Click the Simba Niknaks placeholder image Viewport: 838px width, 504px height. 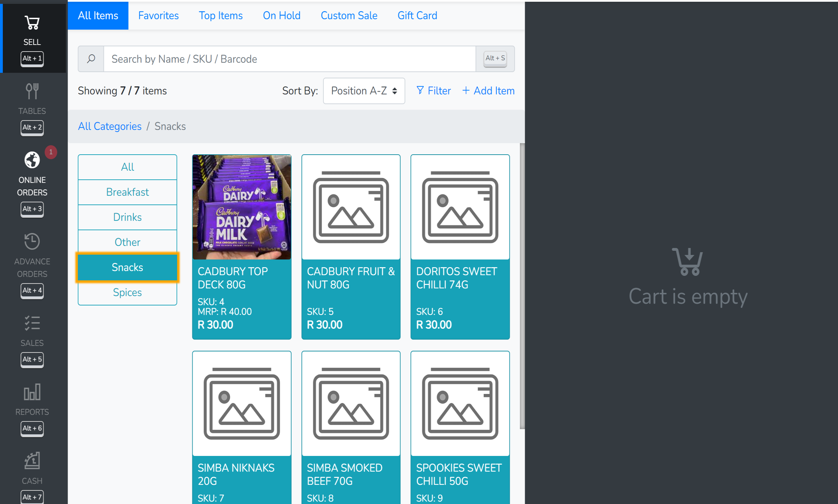[x=242, y=403]
